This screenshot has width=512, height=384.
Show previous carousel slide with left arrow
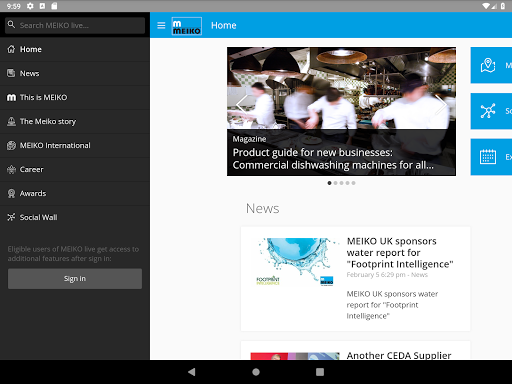click(242, 104)
